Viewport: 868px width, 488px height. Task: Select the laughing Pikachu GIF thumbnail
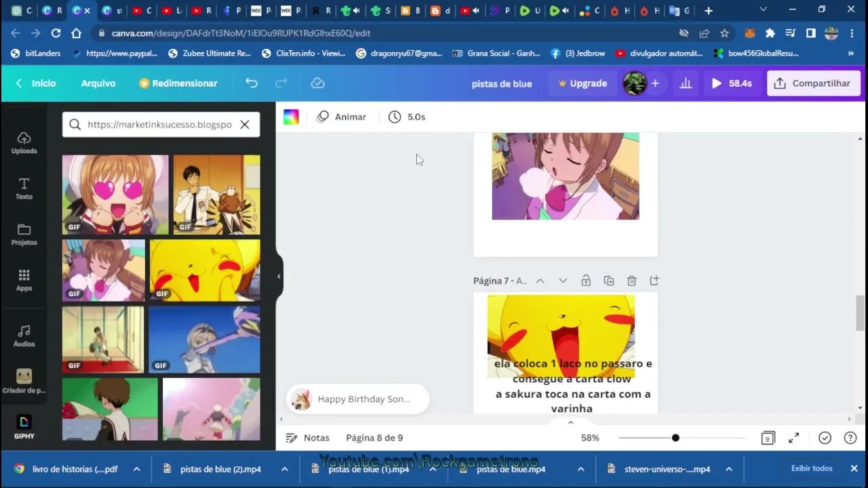[x=205, y=270]
